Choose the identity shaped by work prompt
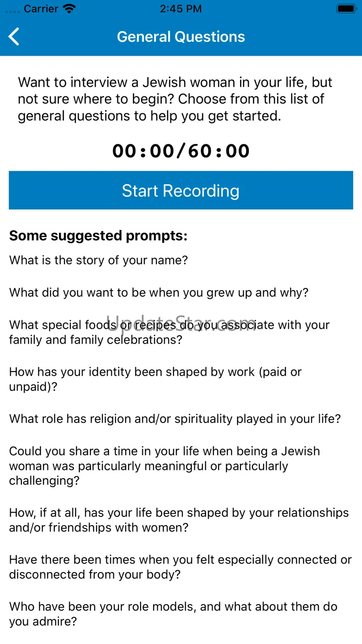Screen dimensions: 362x644 (x=155, y=379)
